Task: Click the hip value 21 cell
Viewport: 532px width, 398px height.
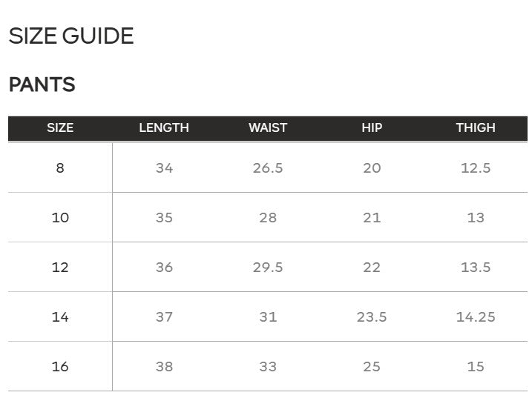Action: click(372, 218)
